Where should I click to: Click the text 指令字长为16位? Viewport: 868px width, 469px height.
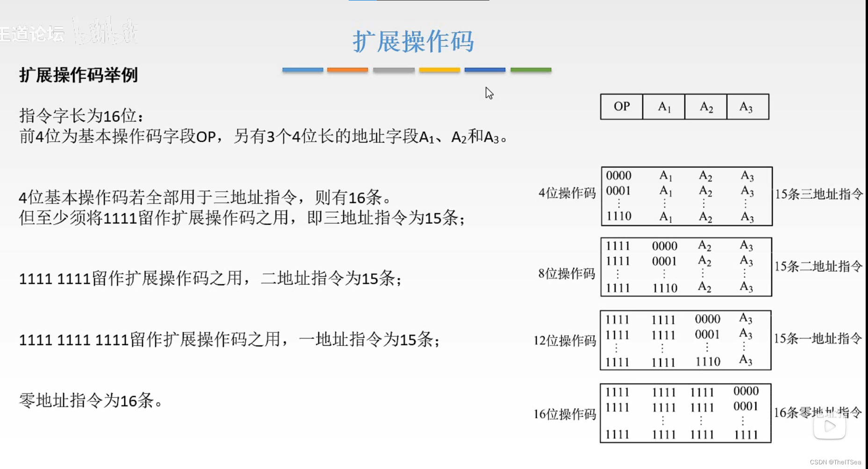click(81, 115)
